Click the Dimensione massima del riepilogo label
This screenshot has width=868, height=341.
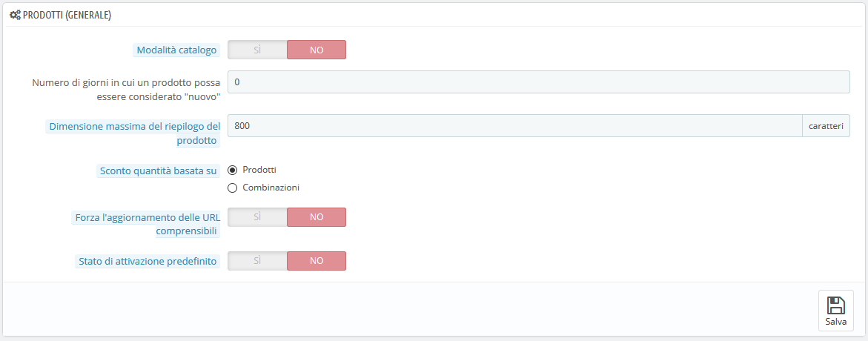tap(134, 133)
